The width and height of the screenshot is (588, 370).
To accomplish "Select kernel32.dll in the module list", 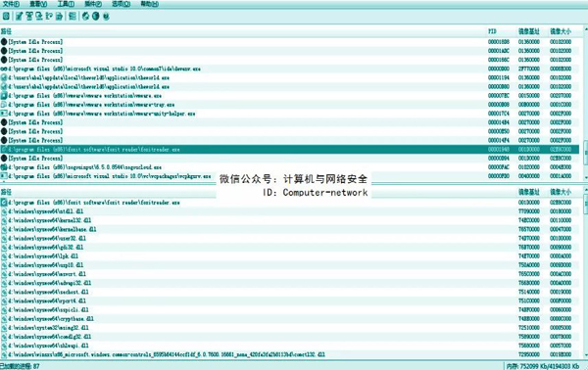I will [x=289, y=220].
